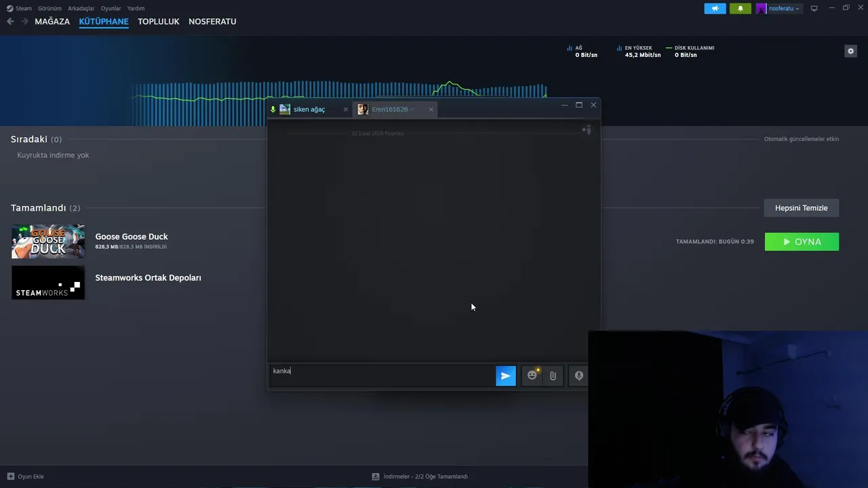Click Eren161626 avatar in chat tab
Image resolution: width=868 pixels, height=488 pixels.
point(363,109)
